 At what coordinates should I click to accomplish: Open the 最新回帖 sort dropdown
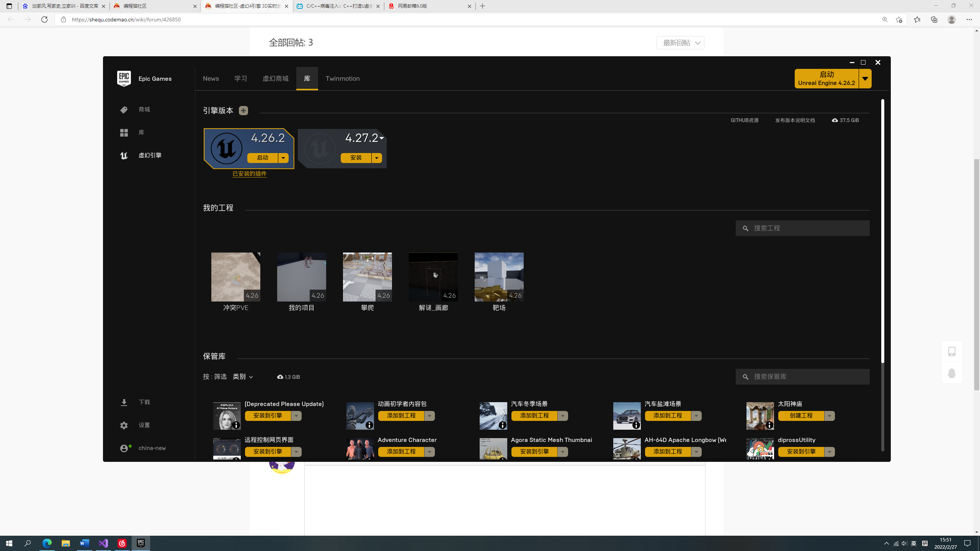[680, 43]
